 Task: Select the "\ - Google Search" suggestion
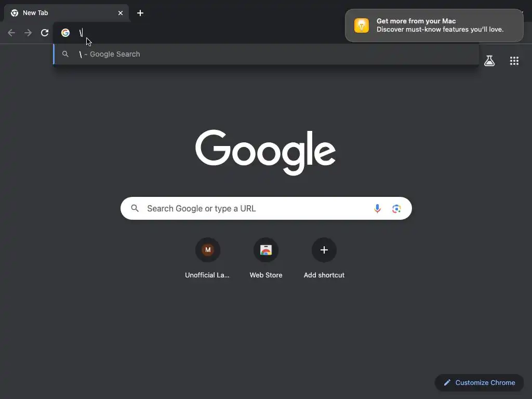point(266,54)
